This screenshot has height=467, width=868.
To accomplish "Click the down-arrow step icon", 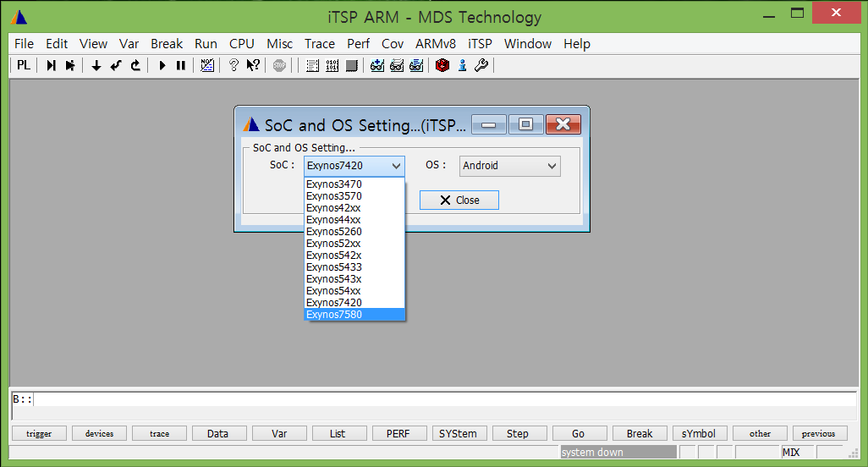I will coord(96,65).
